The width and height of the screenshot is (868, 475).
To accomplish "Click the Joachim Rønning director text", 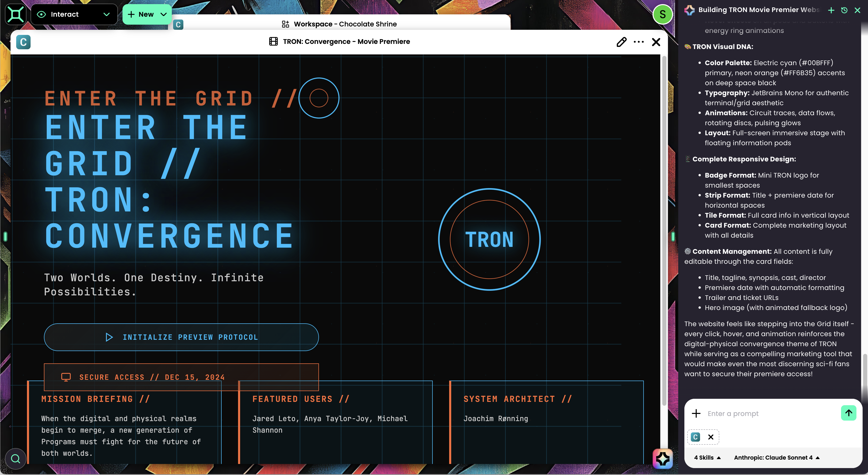I will point(496,419).
